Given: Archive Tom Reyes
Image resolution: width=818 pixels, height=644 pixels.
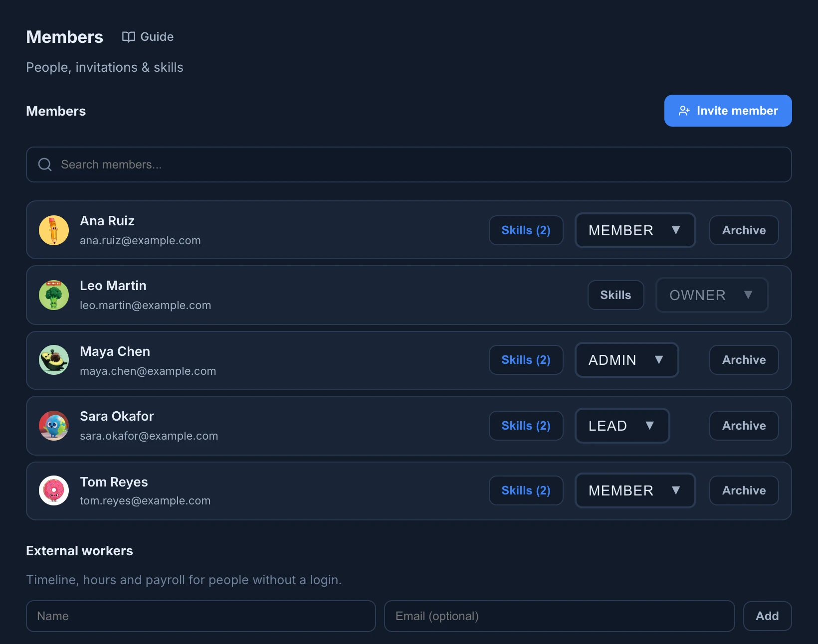Looking at the screenshot, I should pos(744,490).
